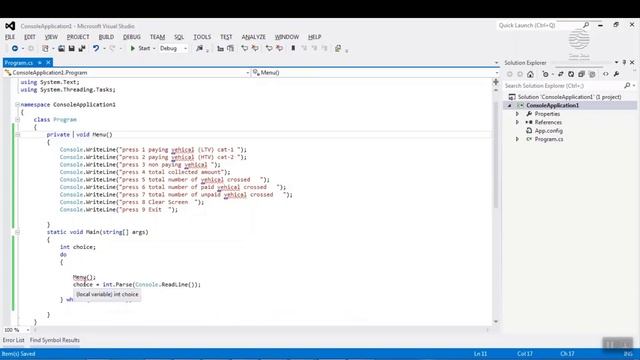Click the New Project toolbar icon
The width and height of the screenshot is (640, 360).
[45, 49]
